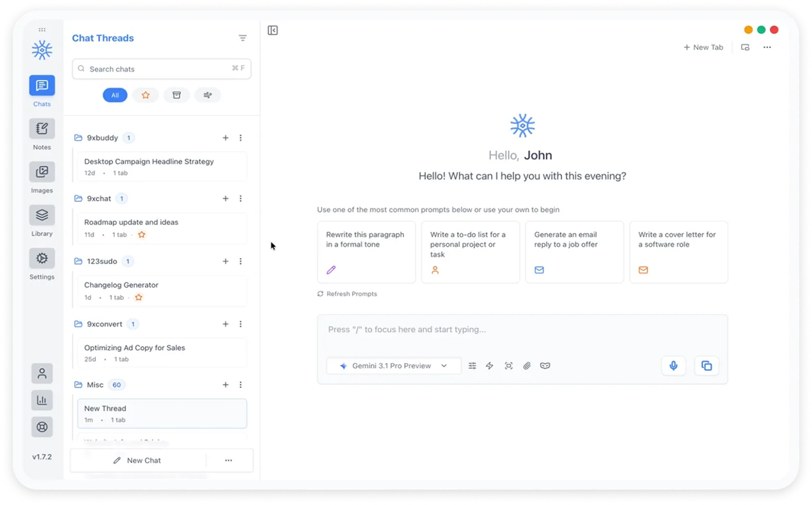Click the sort/filter icon beside Chat Threads
812x505 pixels.
click(x=243, y=38)
